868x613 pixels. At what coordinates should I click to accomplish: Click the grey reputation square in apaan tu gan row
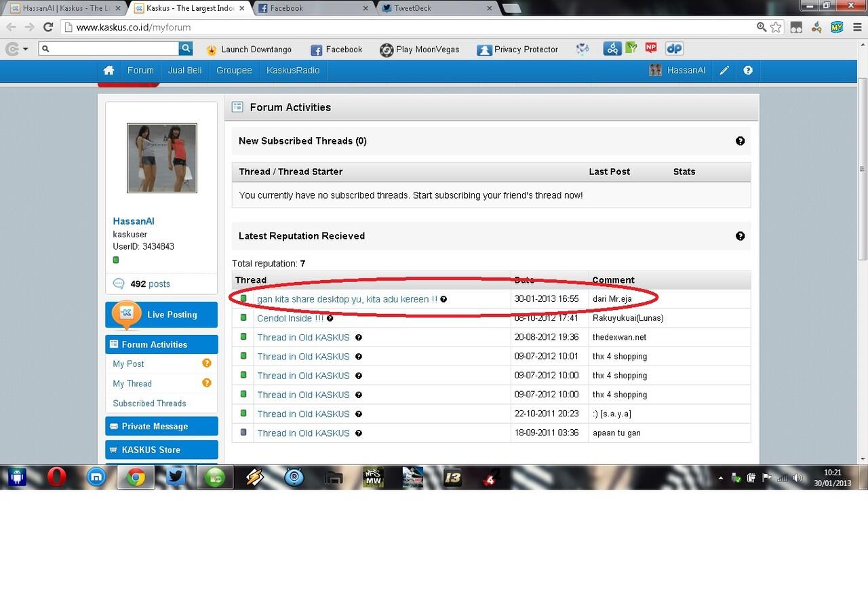[x=243, y=432]
